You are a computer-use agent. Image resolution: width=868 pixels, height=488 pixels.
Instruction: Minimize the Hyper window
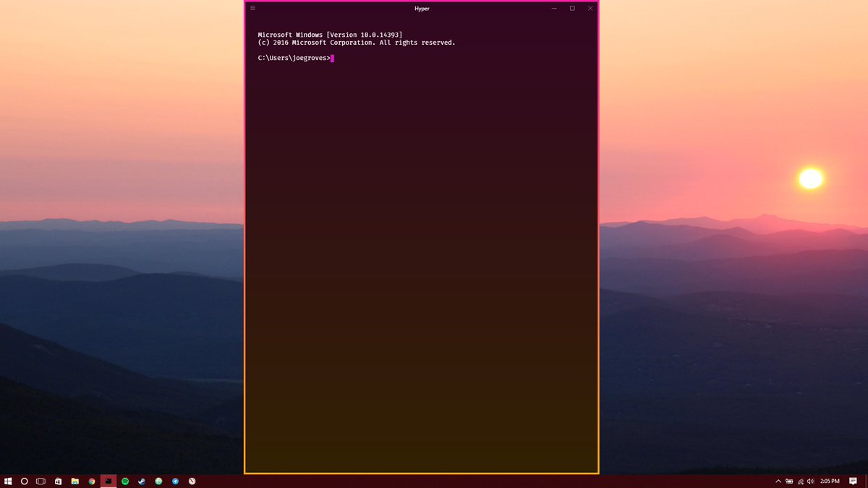pyautogui.click(x=554, y=8)
